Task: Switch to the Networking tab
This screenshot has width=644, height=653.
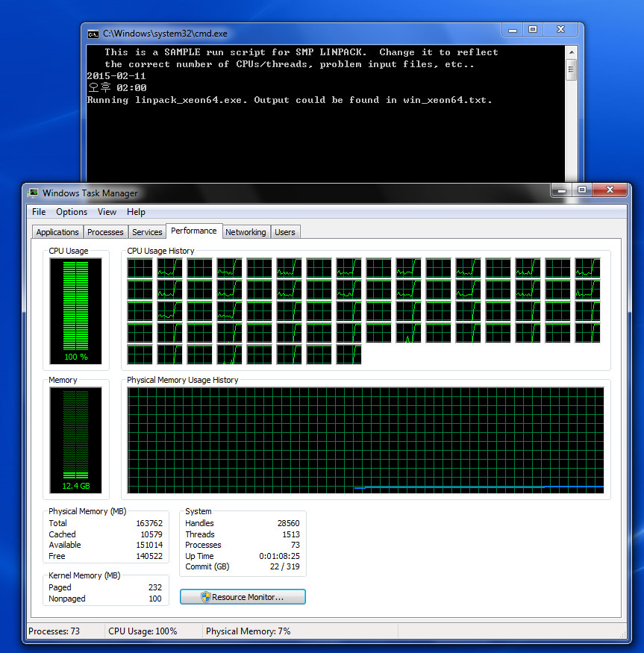Action: [246, 232]
